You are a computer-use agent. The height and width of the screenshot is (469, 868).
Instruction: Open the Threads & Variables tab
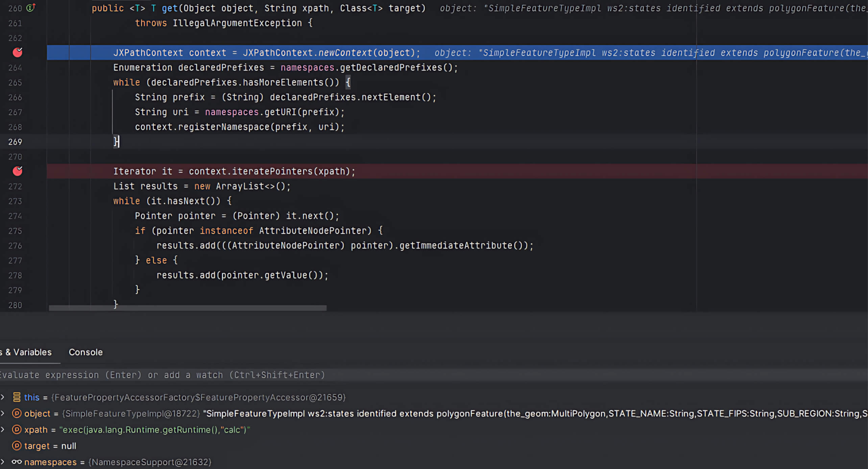25,352
